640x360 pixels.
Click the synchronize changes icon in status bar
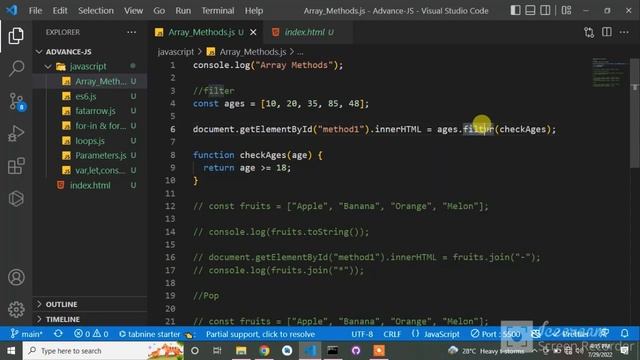[58, 333]
